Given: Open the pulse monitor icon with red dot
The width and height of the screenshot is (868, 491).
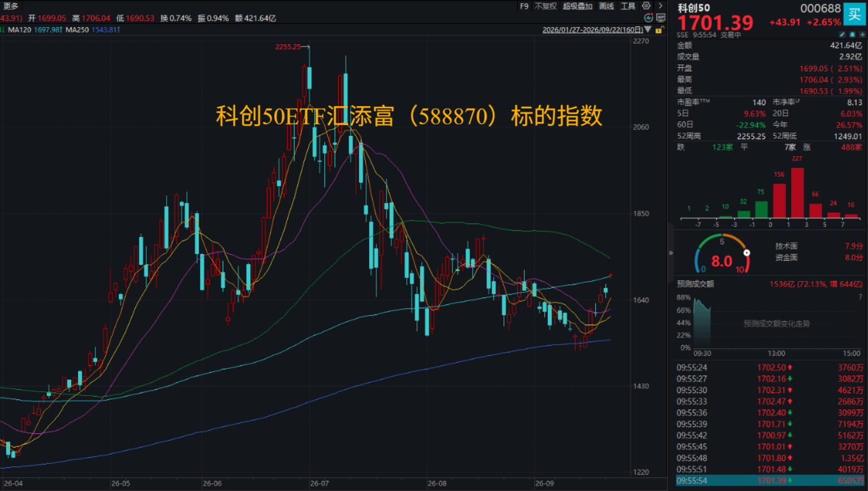Looking at the screenshot, I should tap(649, 18).
